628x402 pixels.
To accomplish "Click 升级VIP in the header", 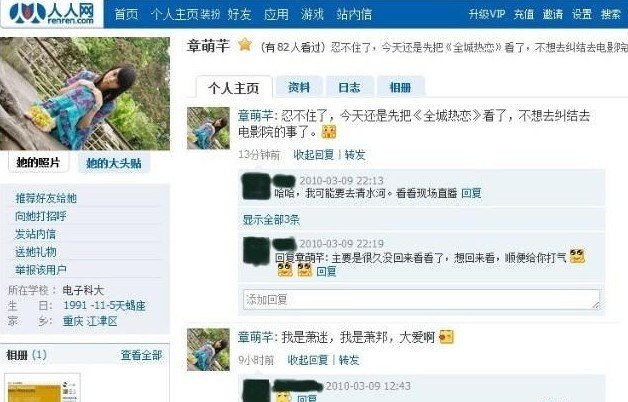I will 487,14.
